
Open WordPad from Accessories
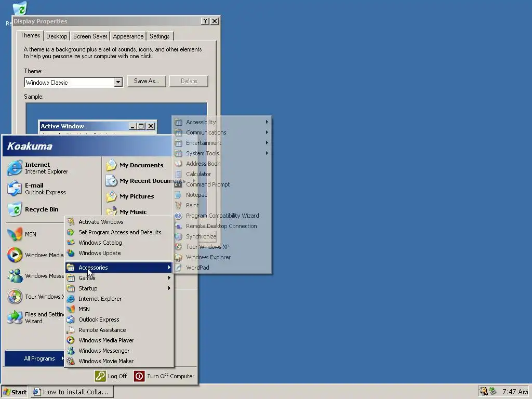(x=222, y=268)
